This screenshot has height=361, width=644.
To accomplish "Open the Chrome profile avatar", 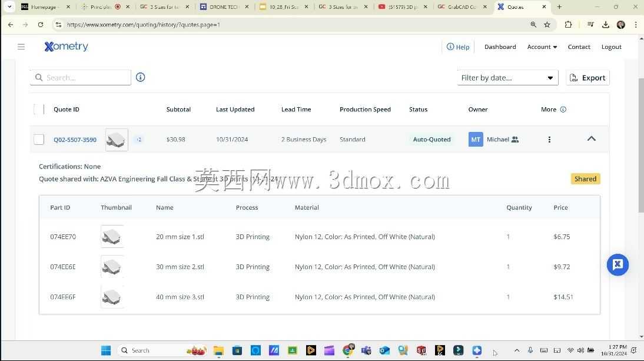I will [x=620, y=25].
